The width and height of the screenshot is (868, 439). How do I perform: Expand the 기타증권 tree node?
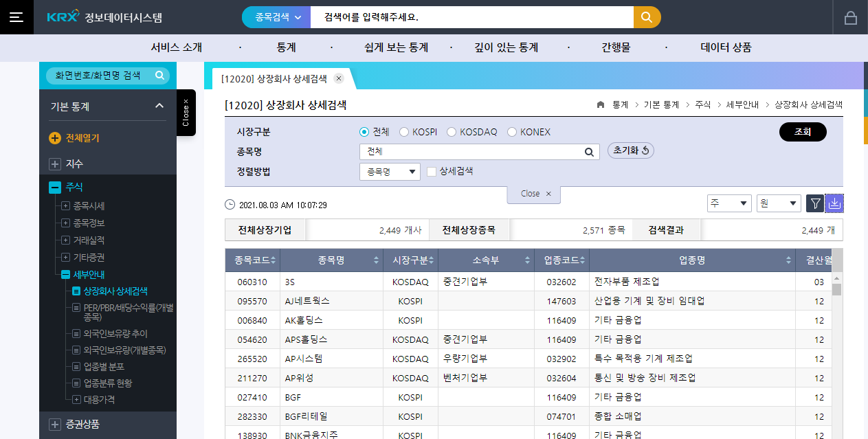coord(66,257)
